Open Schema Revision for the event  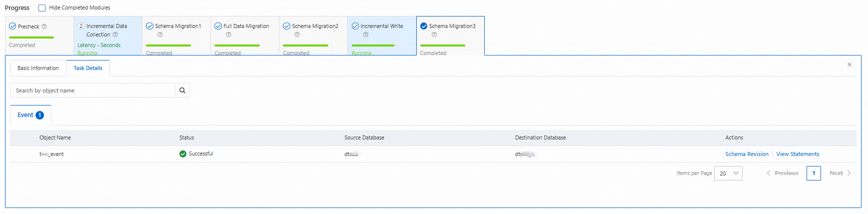(747, 154)
